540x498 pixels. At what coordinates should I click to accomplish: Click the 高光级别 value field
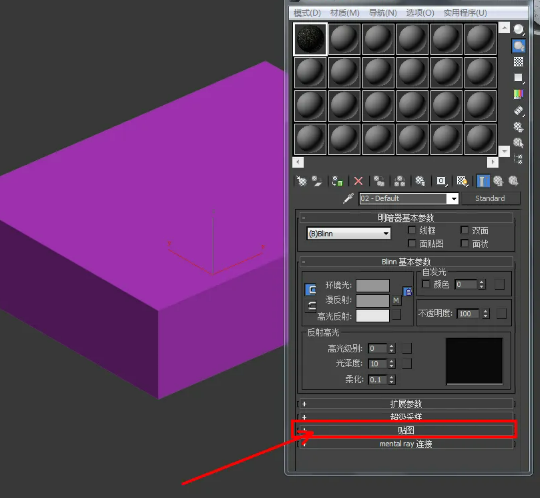click(378, 348)
